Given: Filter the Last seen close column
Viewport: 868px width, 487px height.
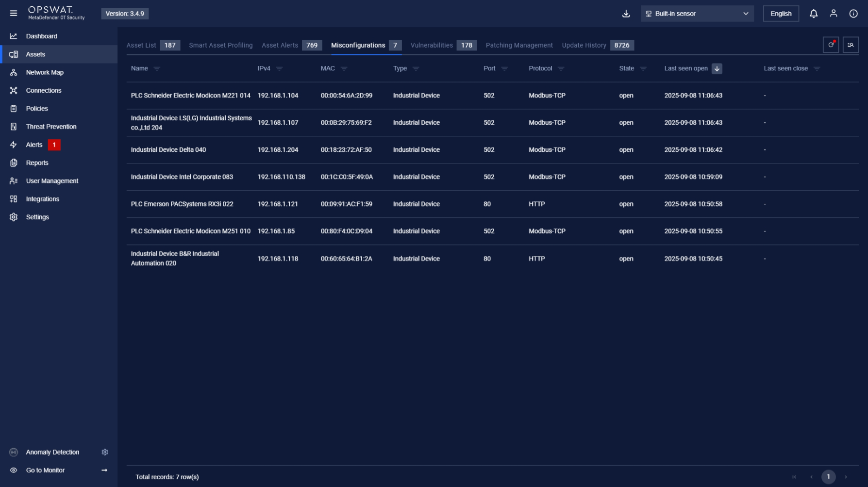Looking at the screenshot, I should pyautogui.click(x=817, y=69).
